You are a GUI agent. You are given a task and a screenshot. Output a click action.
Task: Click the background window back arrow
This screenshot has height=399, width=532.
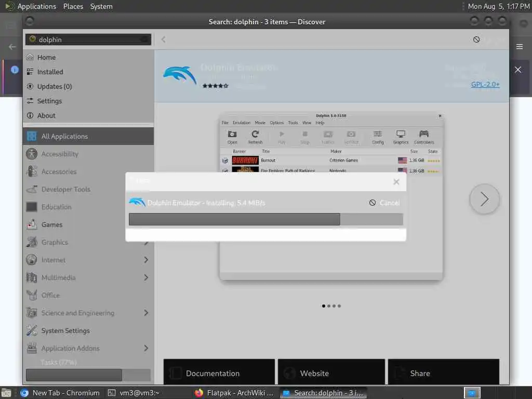click(12, 47)
